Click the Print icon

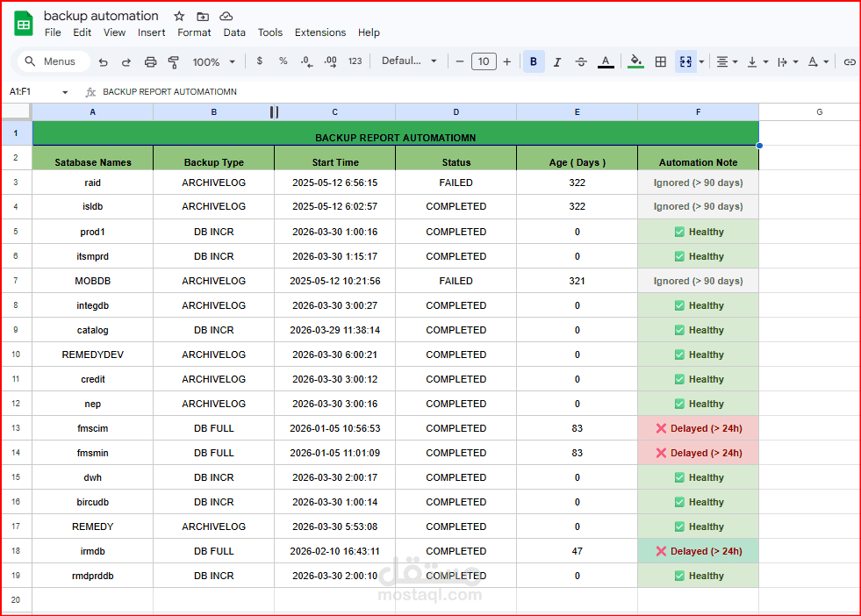tap(149, 62)
